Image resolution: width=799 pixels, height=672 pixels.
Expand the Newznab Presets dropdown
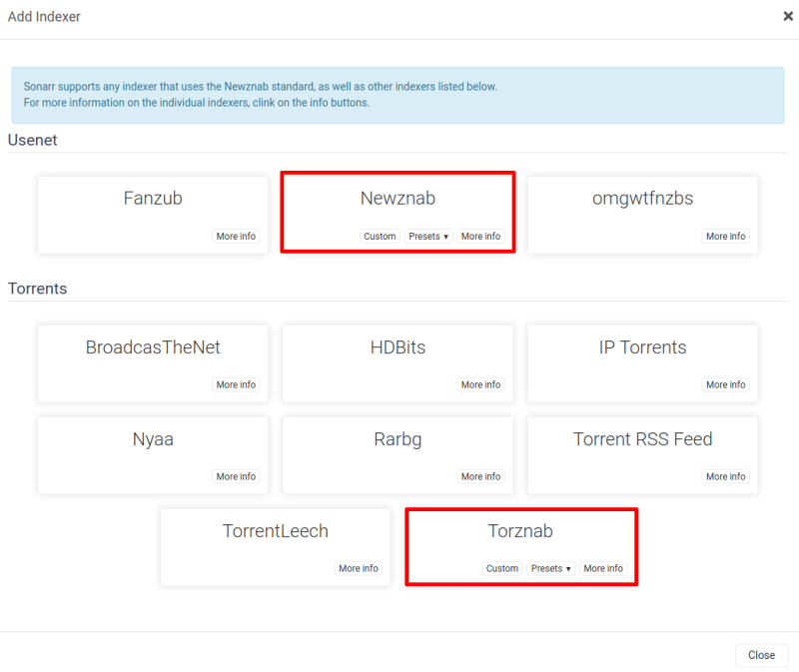tap(428, 236)
